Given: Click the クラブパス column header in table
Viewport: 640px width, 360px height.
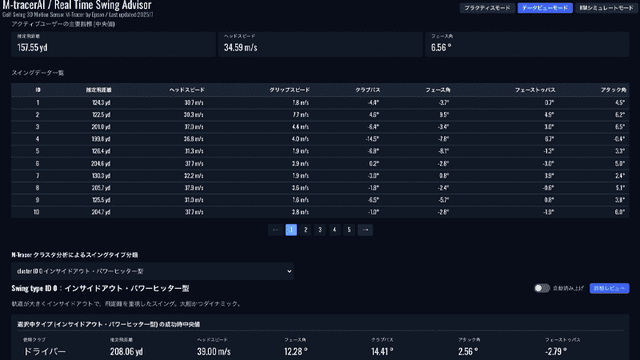Looking at the screenshot, I should pos(368,90).
